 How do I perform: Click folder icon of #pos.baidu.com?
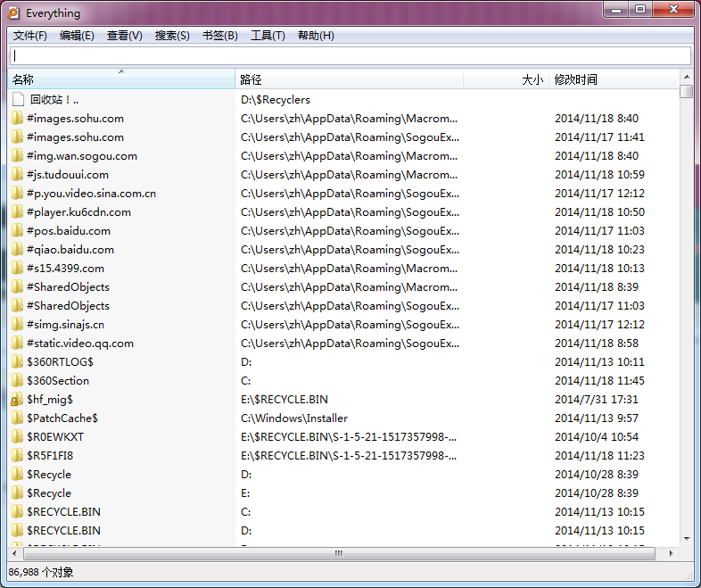coord(17,231)
